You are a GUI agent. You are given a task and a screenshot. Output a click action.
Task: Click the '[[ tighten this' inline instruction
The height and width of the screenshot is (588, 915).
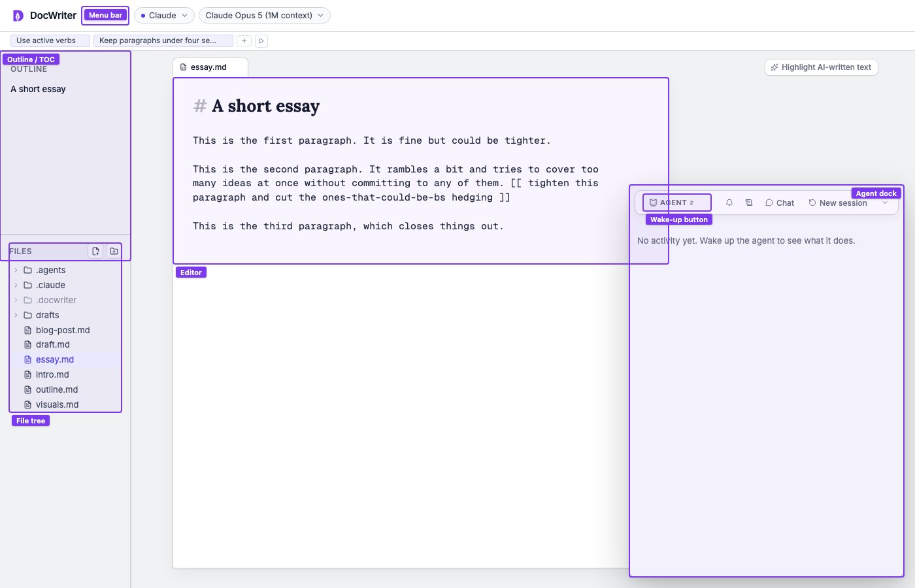coord(554,184)
